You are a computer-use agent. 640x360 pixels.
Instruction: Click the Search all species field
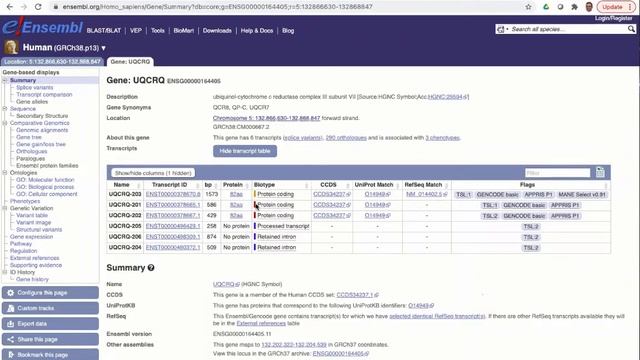point(569,29)
